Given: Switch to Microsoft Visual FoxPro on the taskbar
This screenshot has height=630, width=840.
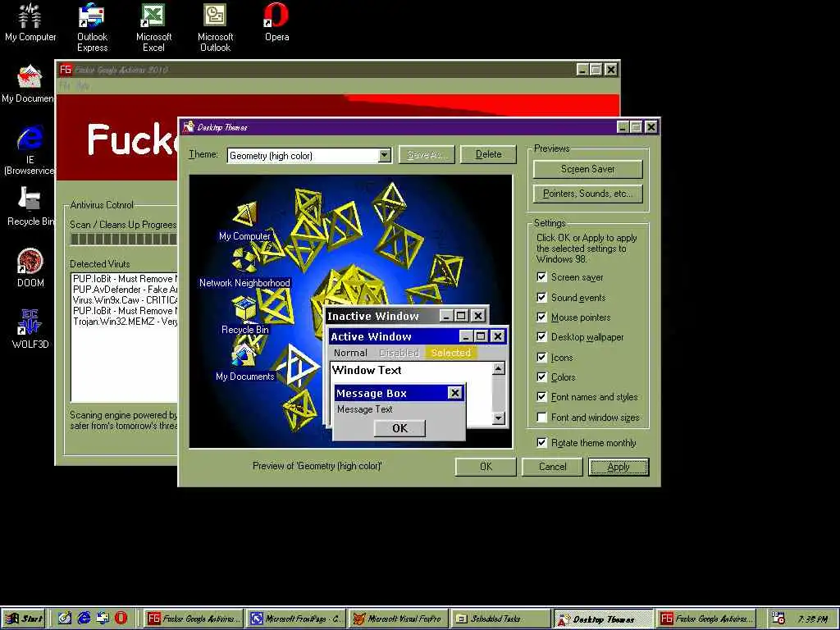Looking at the screenshot, I should click(399, 619).
